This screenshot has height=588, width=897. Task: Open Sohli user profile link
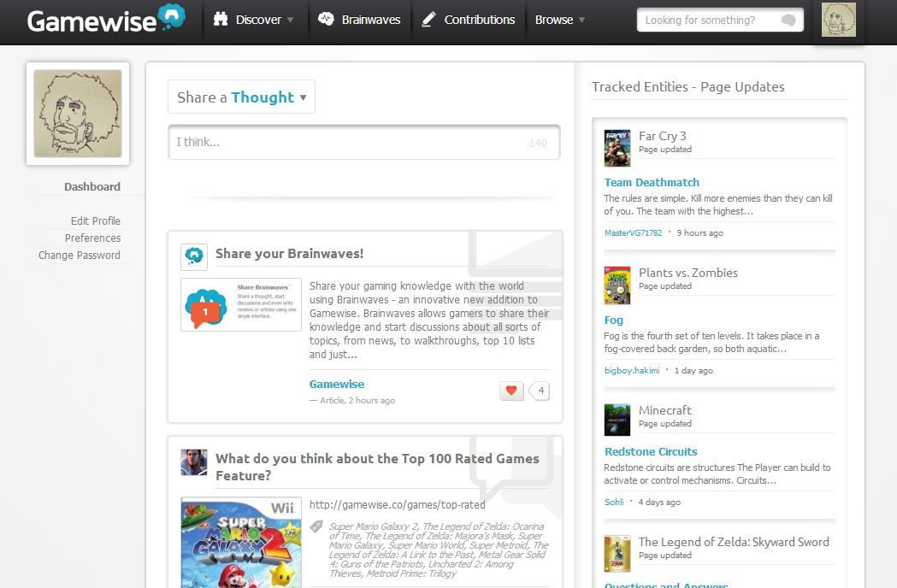tap(614, 503)
